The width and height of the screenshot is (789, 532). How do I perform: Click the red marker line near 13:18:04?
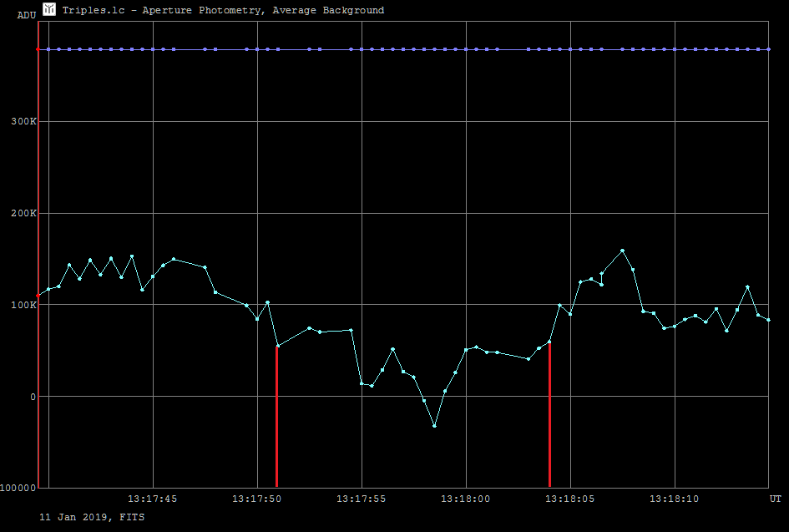click(549, 415)
